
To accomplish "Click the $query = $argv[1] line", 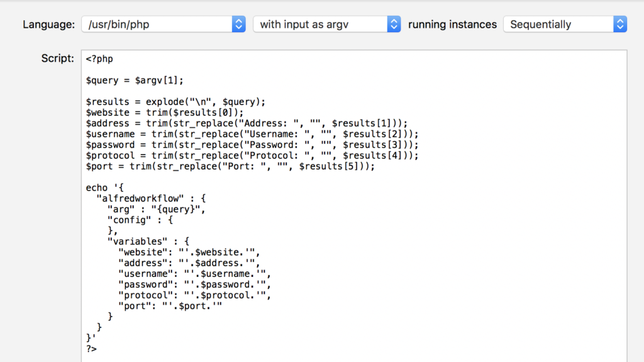I will coord(135,81).
